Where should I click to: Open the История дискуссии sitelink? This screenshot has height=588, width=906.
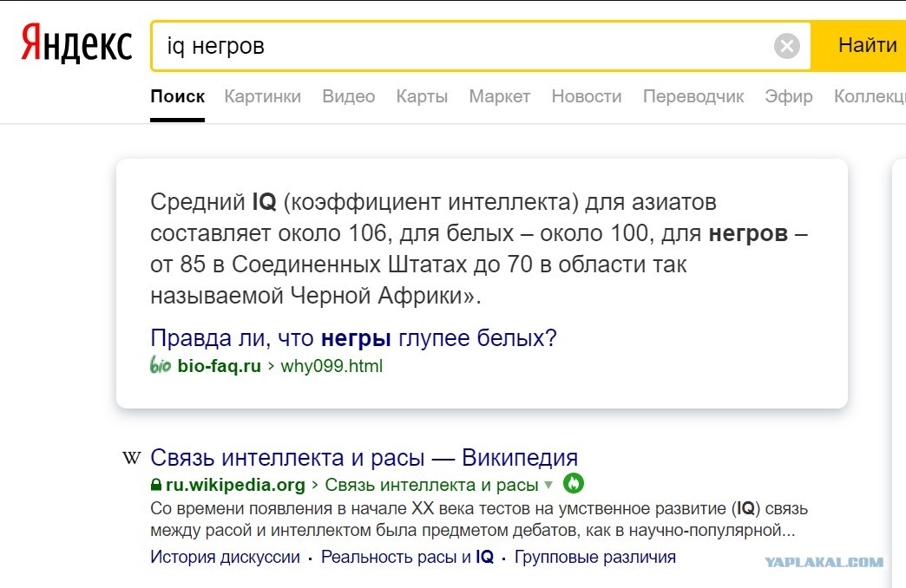(x=225, y=557)
